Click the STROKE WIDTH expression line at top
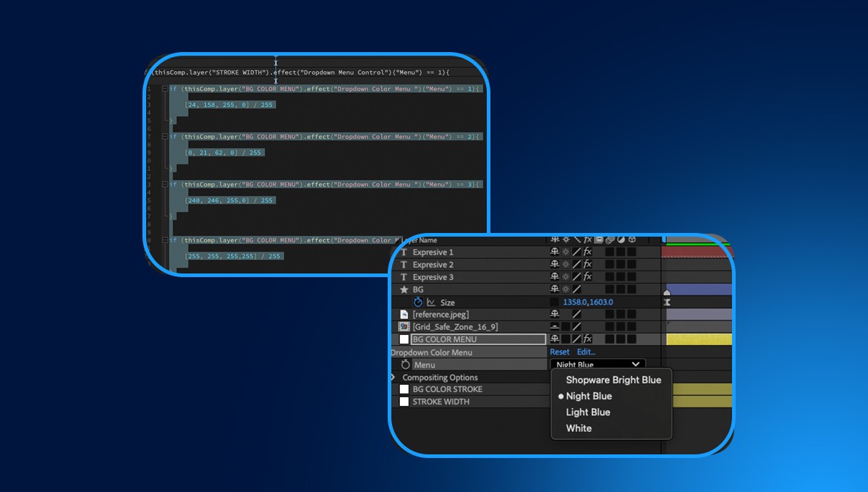 tap(297, 72)
